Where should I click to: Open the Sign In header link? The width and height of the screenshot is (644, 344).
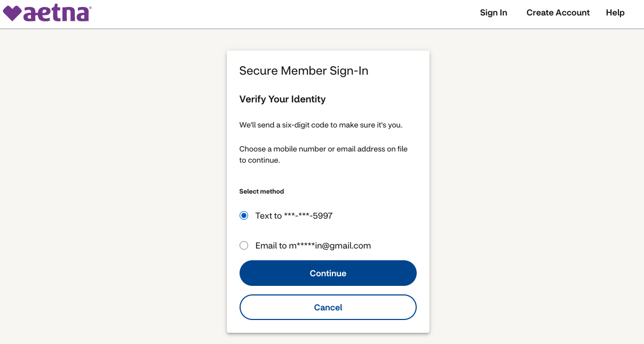coord(493,13)
